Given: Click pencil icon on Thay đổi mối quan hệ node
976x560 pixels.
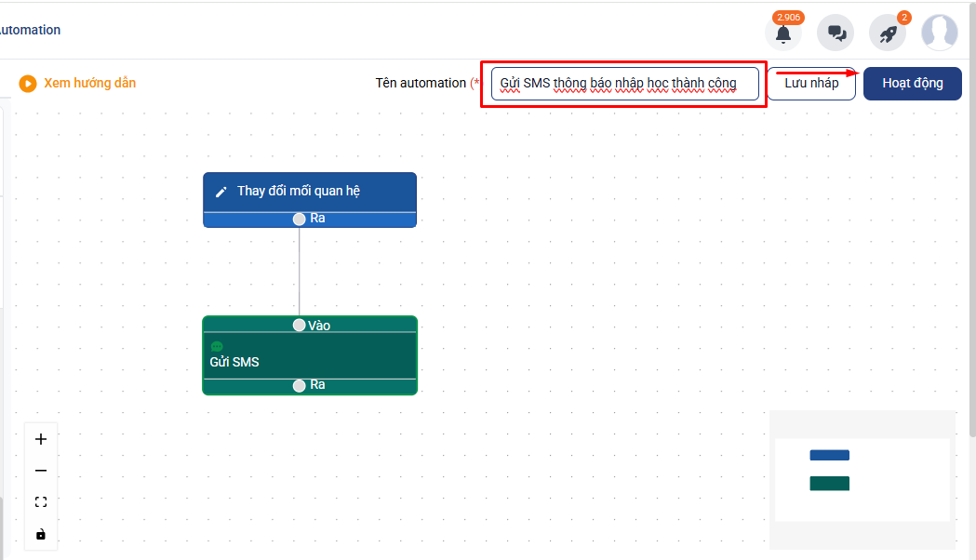Looking at the screenshot, I should [x=221, y=192].
